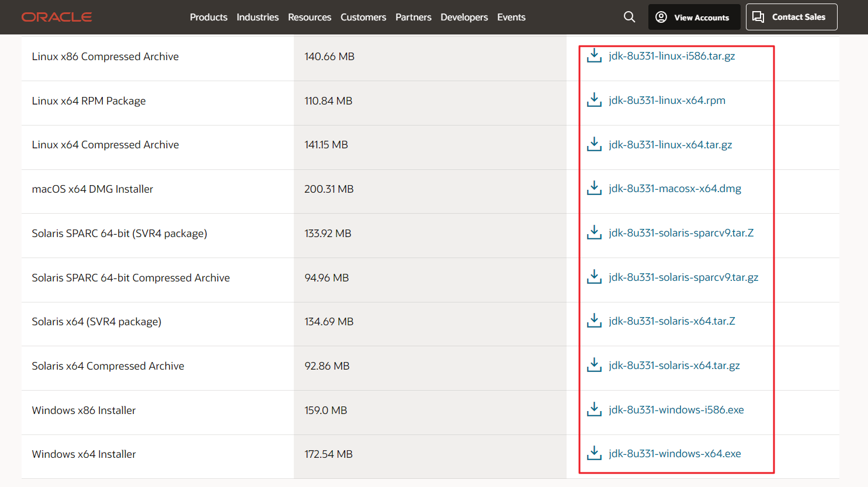The image size is (868, 487).
Task: Select the macOS x64 DMG Installer text
Action: (x=92, y=189)
